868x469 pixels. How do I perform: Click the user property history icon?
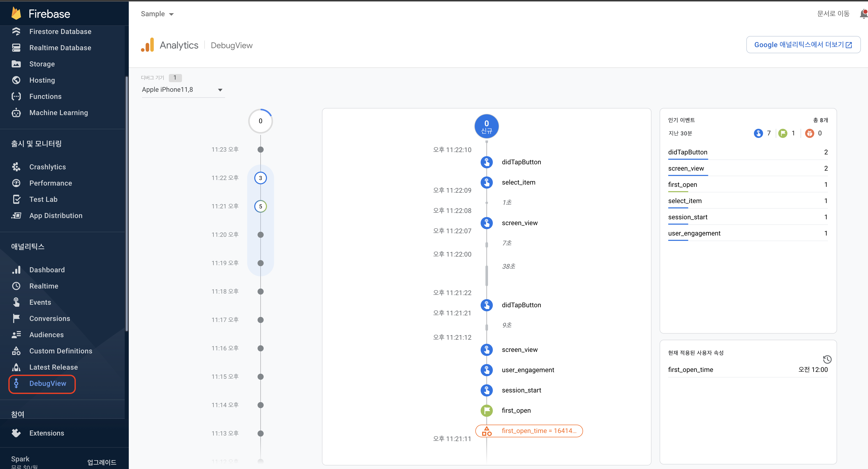[x=827, y=359]
